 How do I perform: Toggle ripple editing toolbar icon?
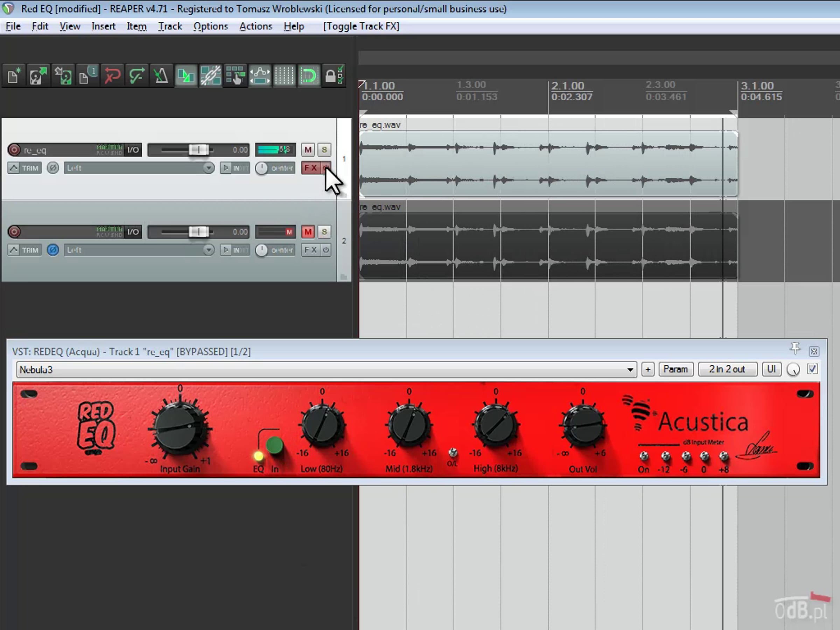pos(235,76)
